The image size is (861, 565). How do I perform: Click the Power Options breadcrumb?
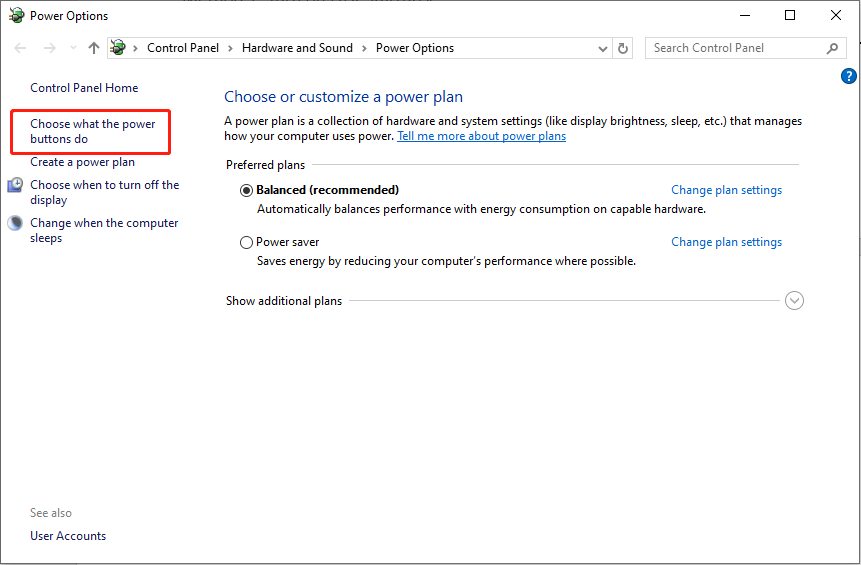(415, 48)
